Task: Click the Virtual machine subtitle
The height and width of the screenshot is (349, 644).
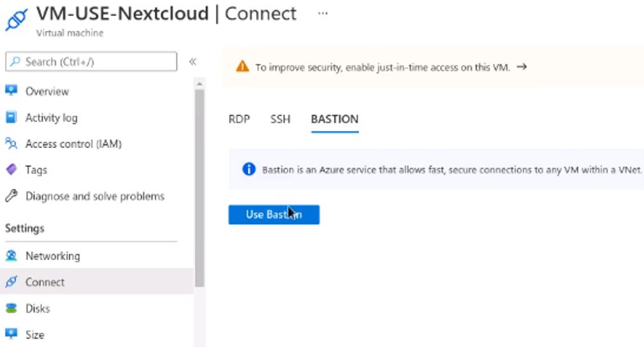Action: [x=70, y=33]
